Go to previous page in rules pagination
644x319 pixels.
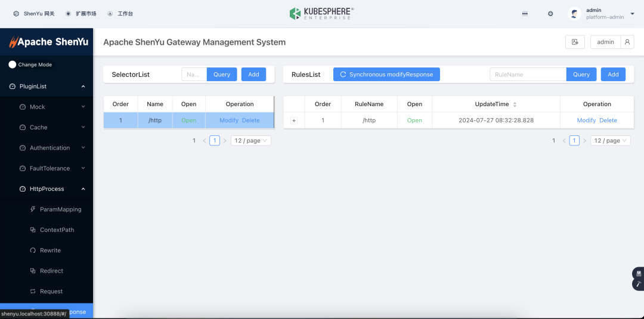point(564,140)
